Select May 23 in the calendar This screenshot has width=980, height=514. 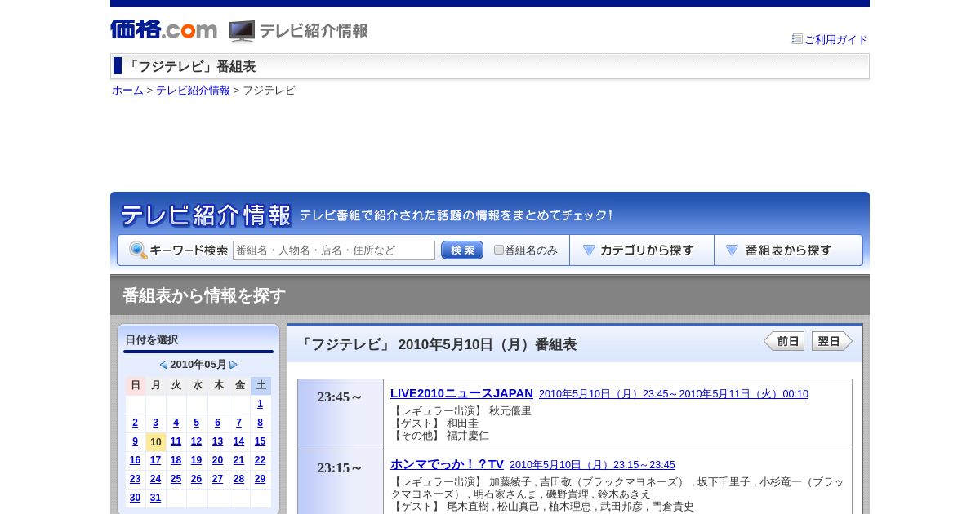tap(135, 479)
